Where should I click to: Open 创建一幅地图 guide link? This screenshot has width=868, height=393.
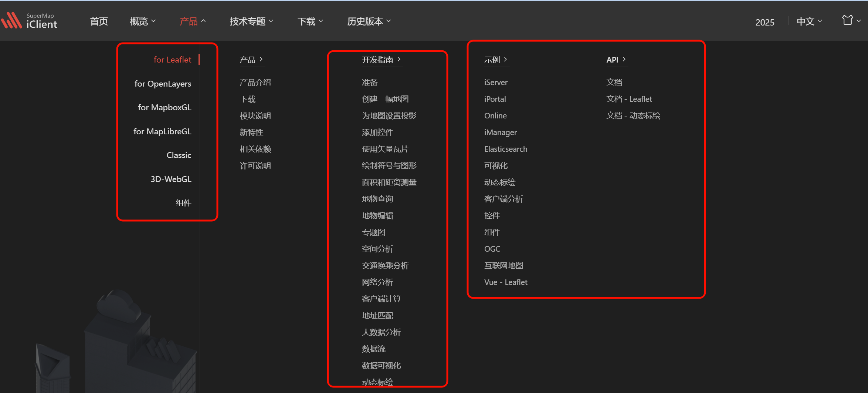click(385, 99)
